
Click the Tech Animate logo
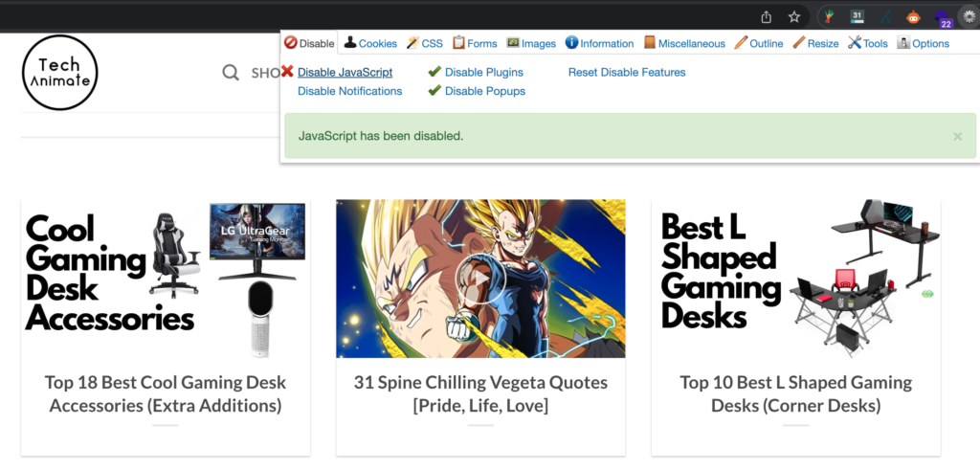click(x=59, y=73)
